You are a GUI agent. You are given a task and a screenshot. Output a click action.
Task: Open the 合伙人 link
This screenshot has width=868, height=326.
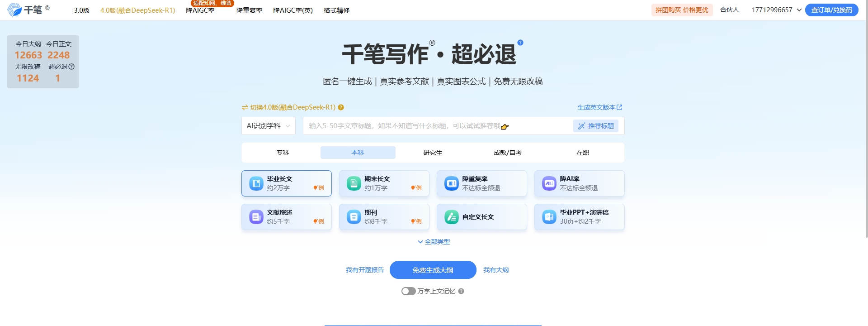tap(730, 10)
